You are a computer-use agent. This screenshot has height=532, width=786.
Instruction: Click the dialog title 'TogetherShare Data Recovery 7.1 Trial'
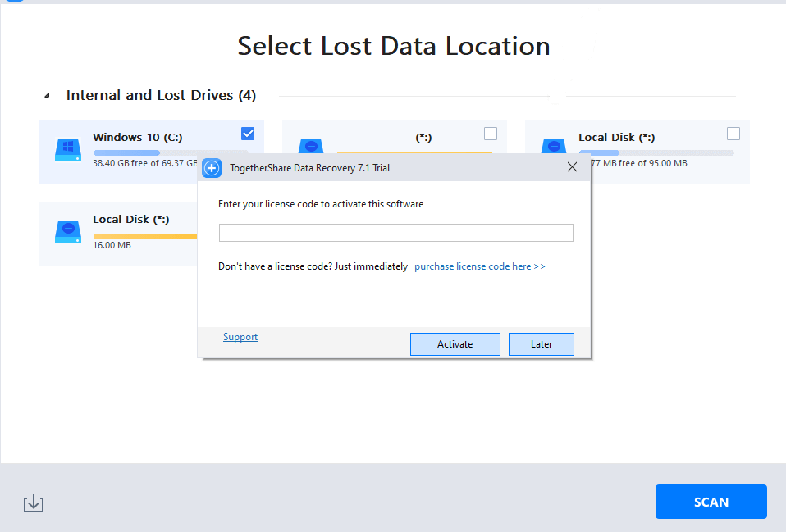coord(310,168)
